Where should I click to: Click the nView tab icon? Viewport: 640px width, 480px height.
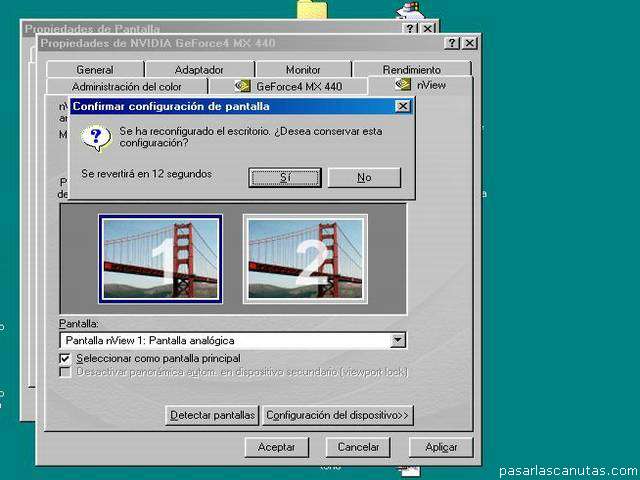[x=403, y=85]
